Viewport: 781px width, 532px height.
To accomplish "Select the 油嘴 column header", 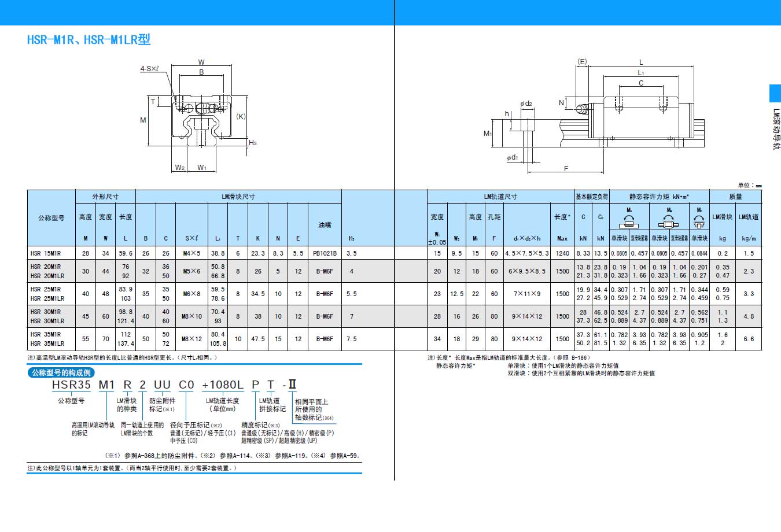I will pos(325,224).
